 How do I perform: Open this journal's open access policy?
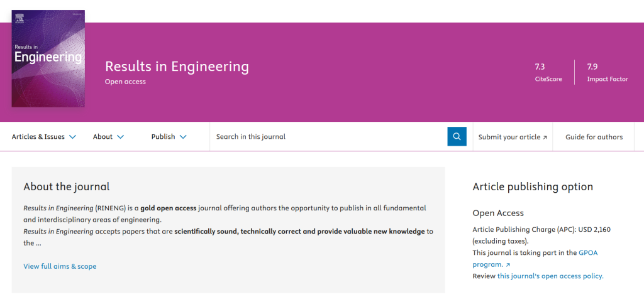pyautogui.click(x=550, y=276)
